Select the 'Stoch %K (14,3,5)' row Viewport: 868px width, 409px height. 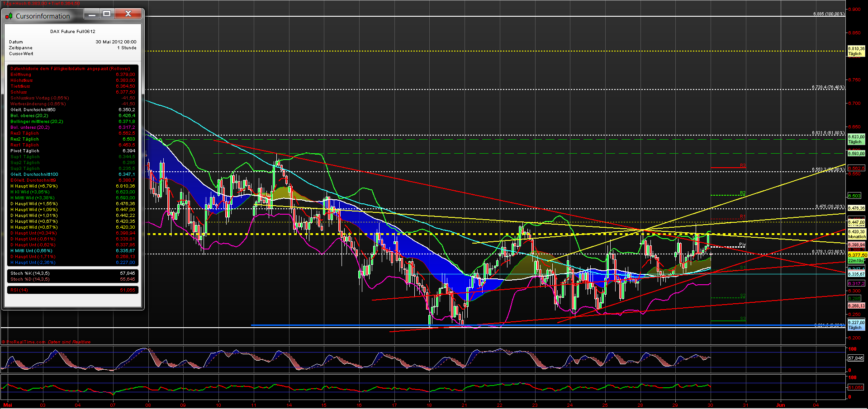72,273
